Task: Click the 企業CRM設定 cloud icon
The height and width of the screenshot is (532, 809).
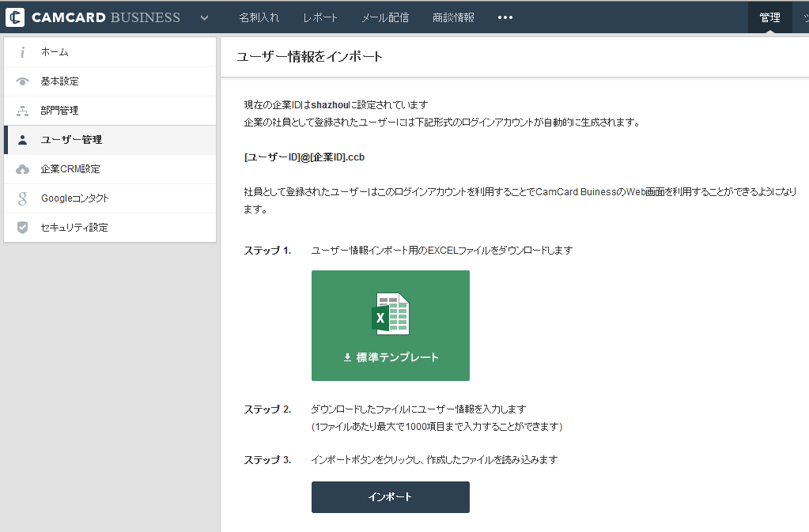Action: click(x=22, y=169)
